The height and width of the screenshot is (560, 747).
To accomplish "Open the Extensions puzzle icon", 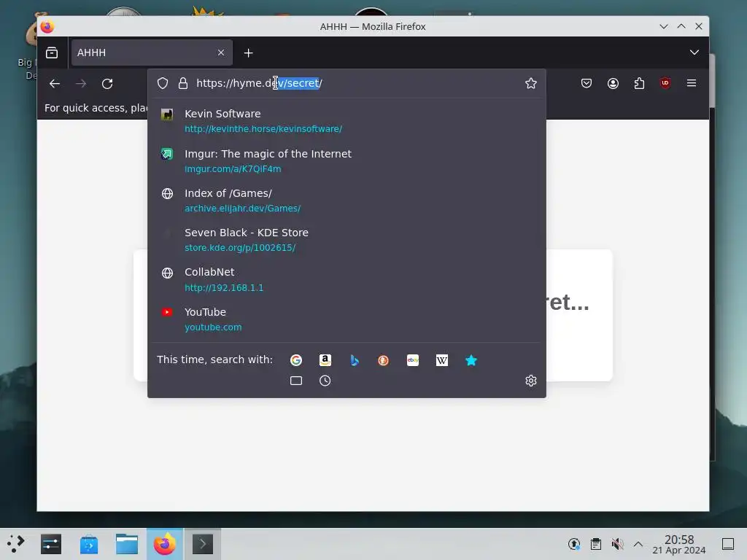I will pos(639,83).
